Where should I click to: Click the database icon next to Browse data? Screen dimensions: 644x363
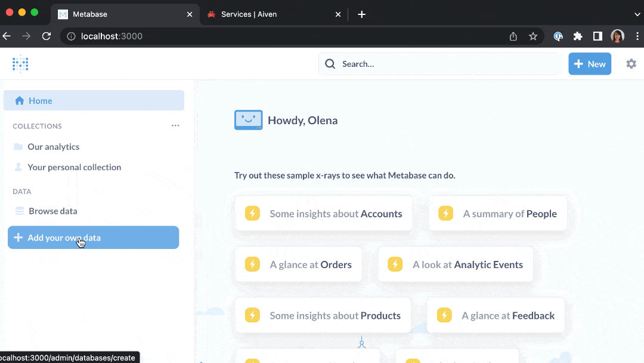19,211
